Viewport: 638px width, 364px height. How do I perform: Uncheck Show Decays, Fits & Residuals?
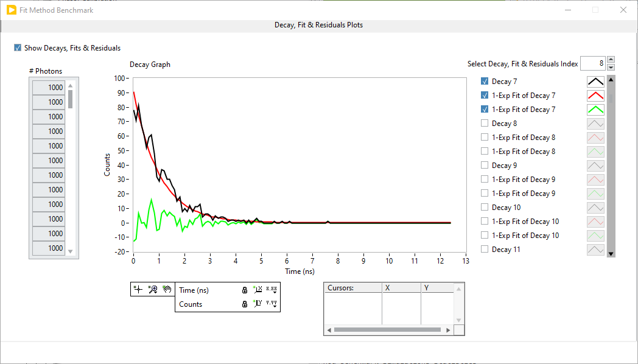click(18, 47)
